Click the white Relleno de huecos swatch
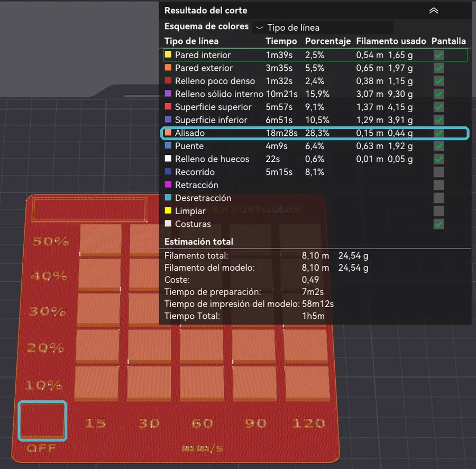 pos(168,159)
